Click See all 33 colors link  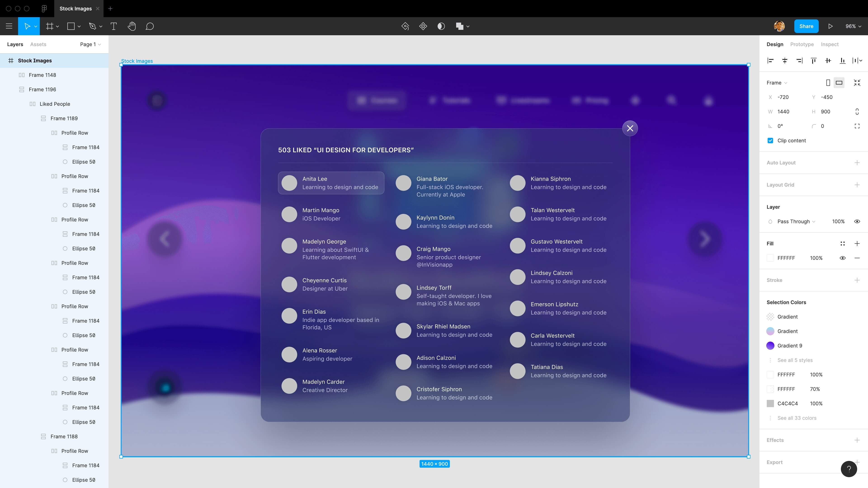point(797,418)
